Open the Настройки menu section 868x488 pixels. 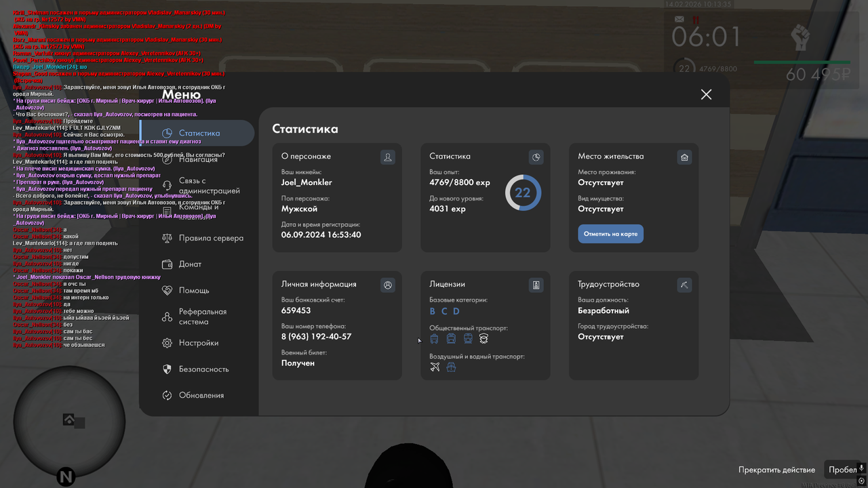[x=197, y=343]
